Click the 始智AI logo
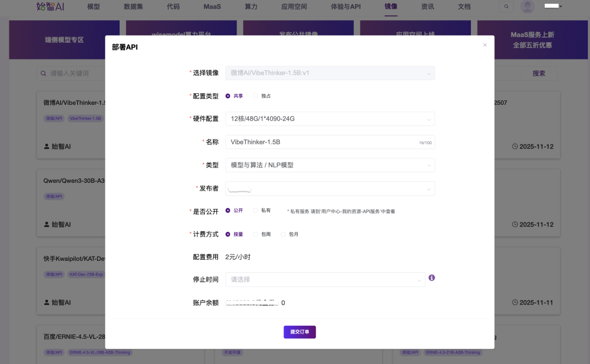 point(50,7)
